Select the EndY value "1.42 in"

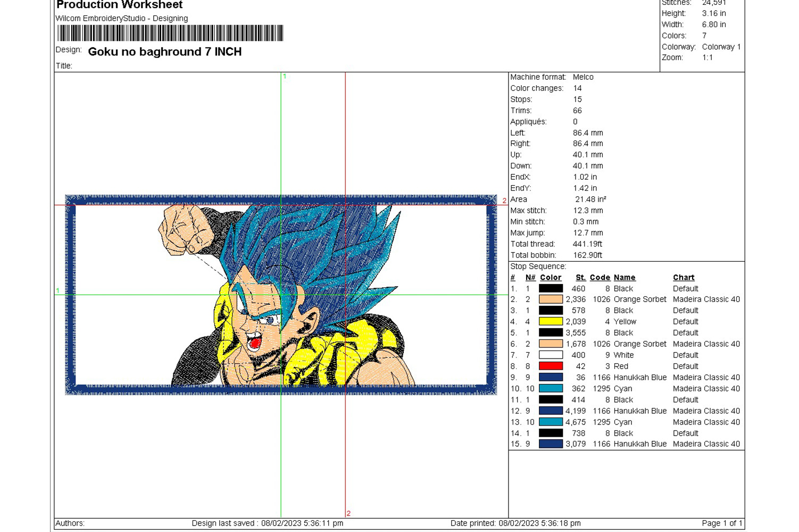pos(585,188)
